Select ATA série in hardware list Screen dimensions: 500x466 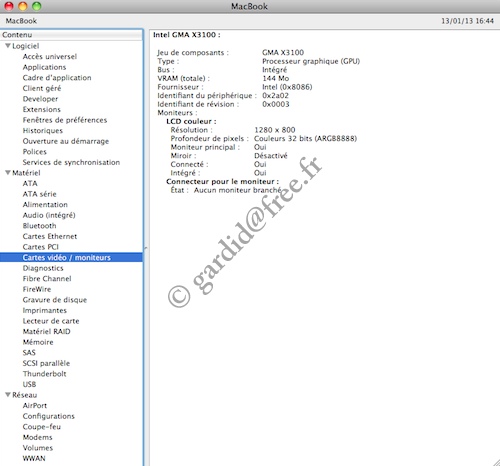[x=39, y=194]
